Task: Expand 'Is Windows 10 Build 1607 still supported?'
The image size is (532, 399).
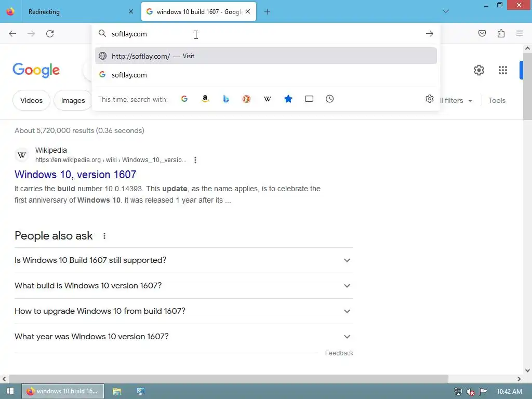Action: [x=184, y=260]
